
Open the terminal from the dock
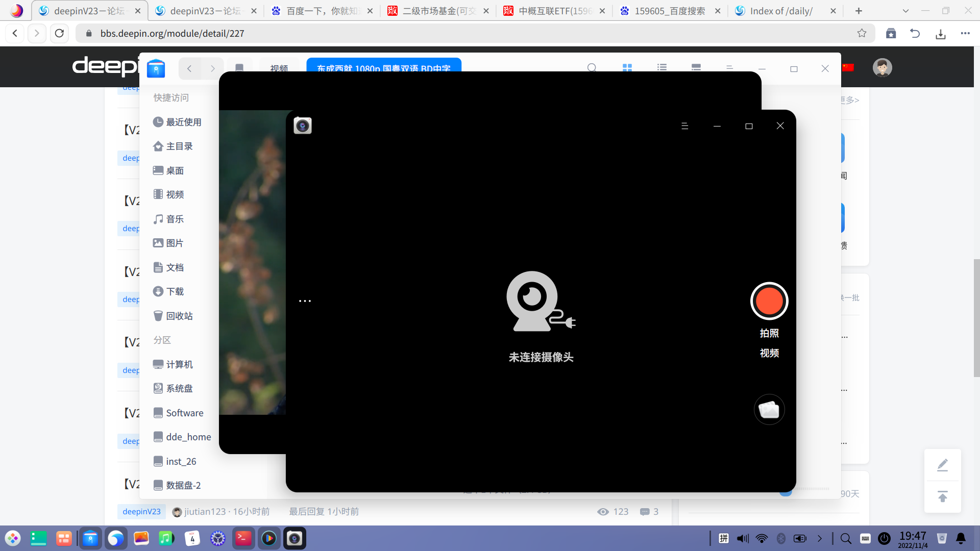click(x=243, y=538)
